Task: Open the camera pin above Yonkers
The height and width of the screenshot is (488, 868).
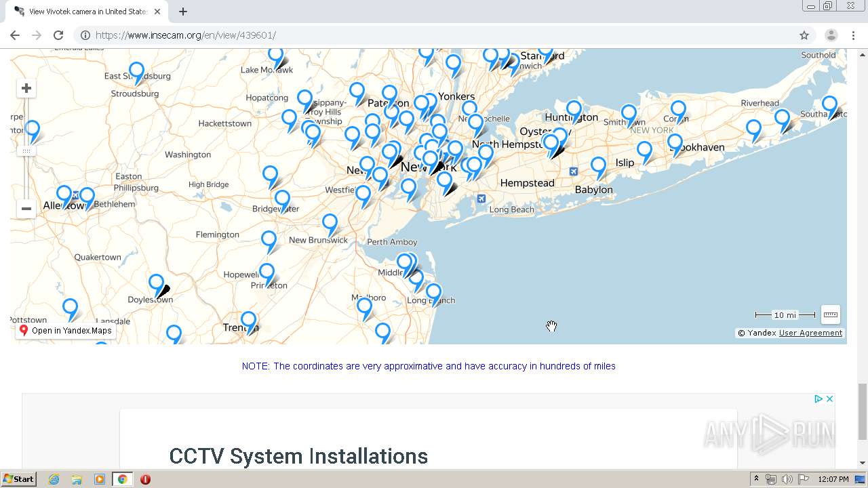Action: pyautogui.click(x=454, y=66)
